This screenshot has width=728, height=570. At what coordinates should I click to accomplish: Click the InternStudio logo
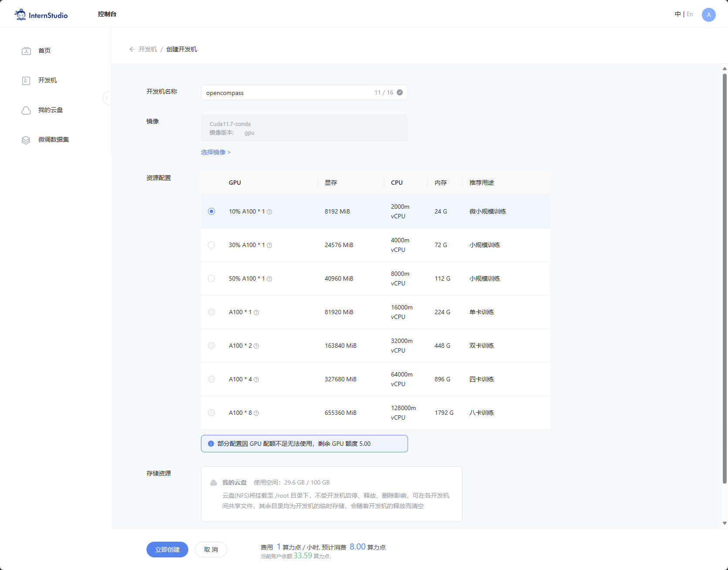click(x=41, y=15)
